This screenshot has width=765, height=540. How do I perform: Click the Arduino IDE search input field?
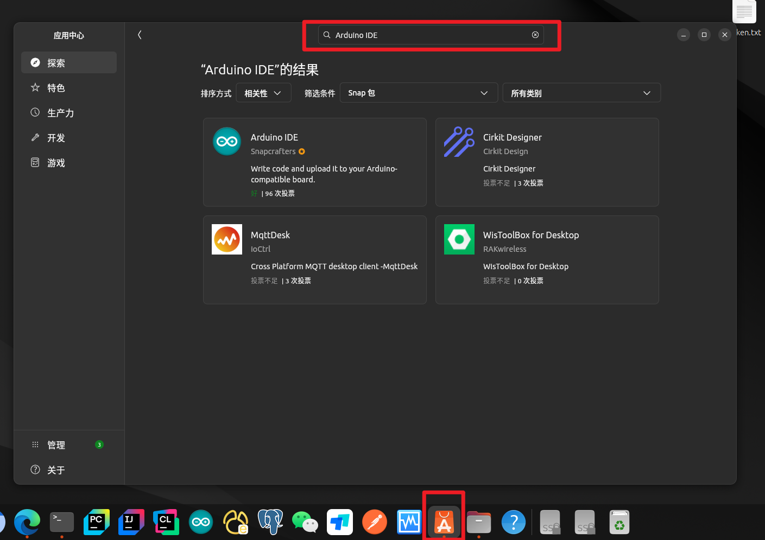coord(425,35)
